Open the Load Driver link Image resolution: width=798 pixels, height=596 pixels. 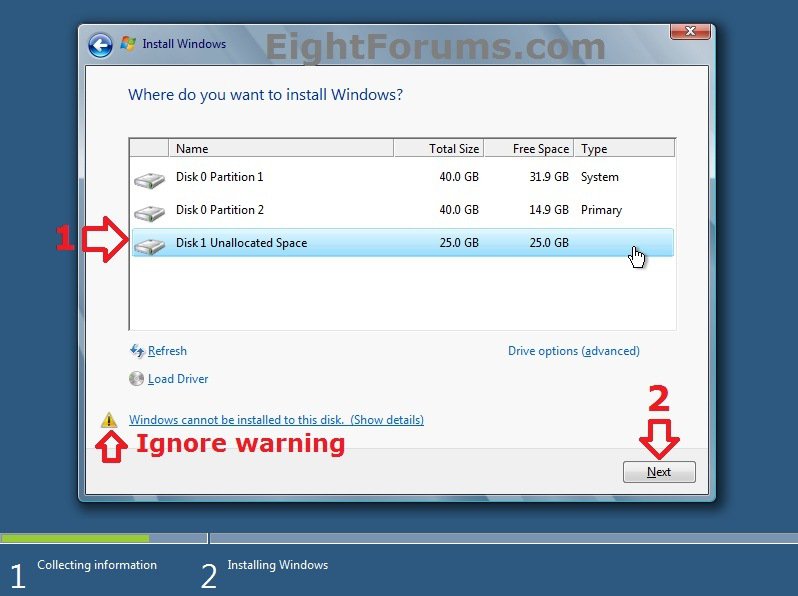point(178,379)
